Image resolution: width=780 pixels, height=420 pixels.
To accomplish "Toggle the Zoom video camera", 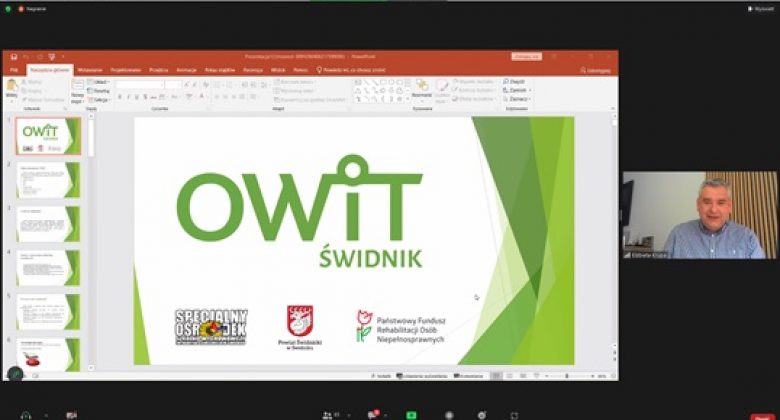I will point(71,414).
